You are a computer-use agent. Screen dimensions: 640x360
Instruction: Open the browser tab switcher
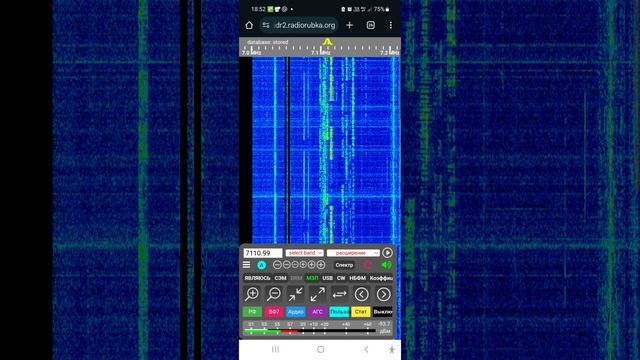[x=371, y=25]
